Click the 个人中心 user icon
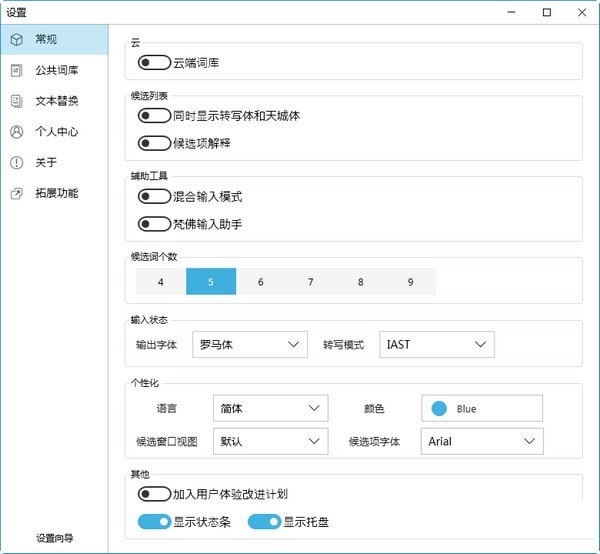 coord(16,132)
